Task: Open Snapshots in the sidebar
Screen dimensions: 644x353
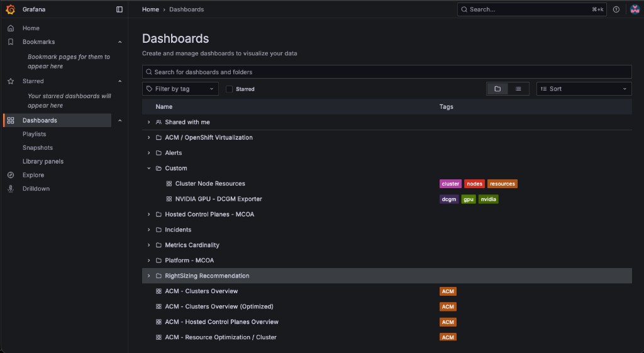Action: (37, 147)
